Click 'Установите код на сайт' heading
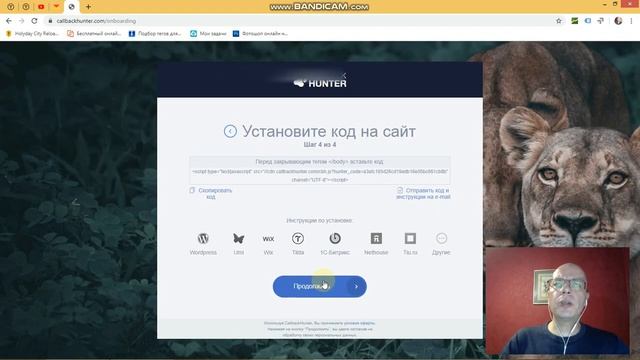Viewport: 640px width, 360px height. tap(329, 131)
